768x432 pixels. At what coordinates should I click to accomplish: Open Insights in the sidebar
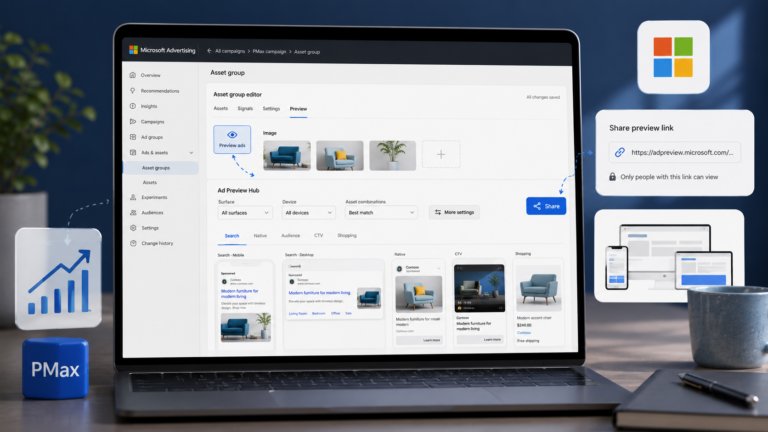point(149,106)
